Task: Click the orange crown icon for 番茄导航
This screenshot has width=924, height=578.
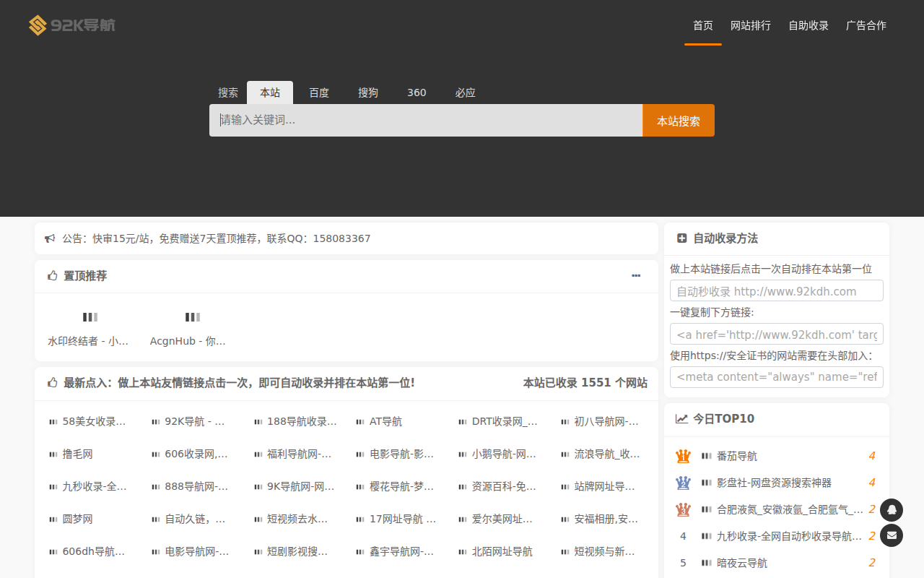Action: [x=683, y=455]
